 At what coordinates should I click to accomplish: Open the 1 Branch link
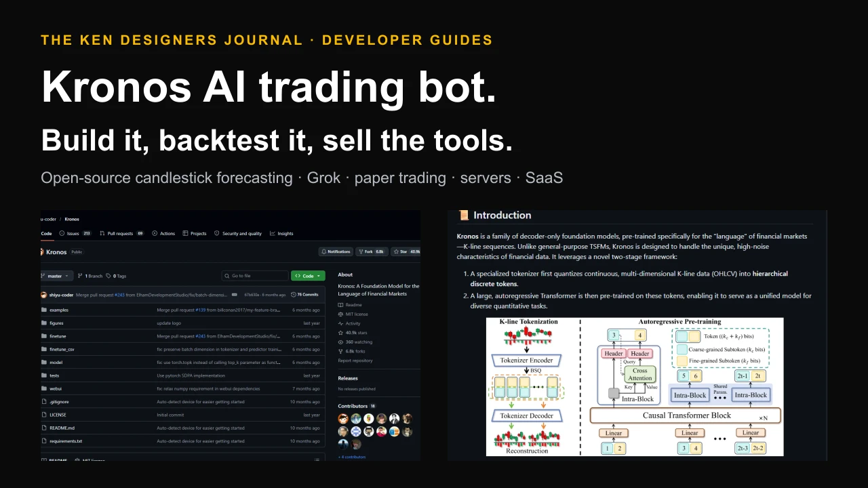[x=90, y=276]
